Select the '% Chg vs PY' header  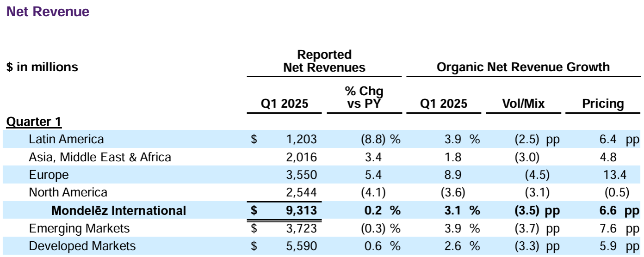tap(365, 98)
